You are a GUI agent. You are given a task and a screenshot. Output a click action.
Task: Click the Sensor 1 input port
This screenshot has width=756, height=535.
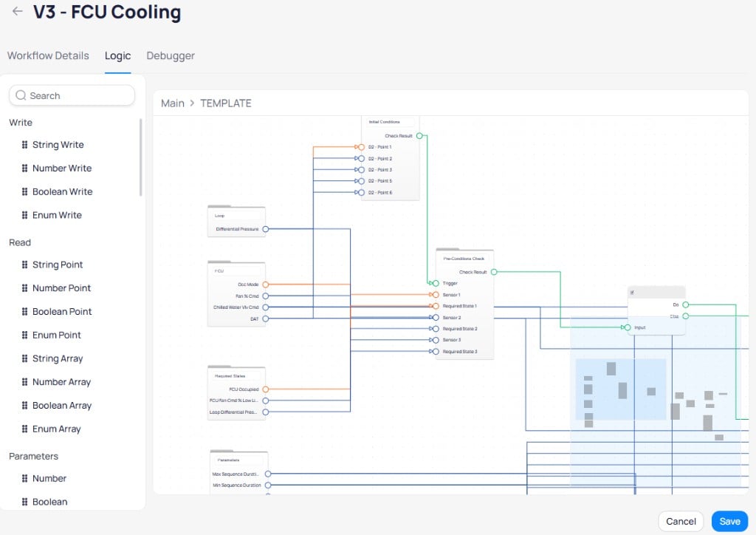pyautogui.click(x=436, y=295)
